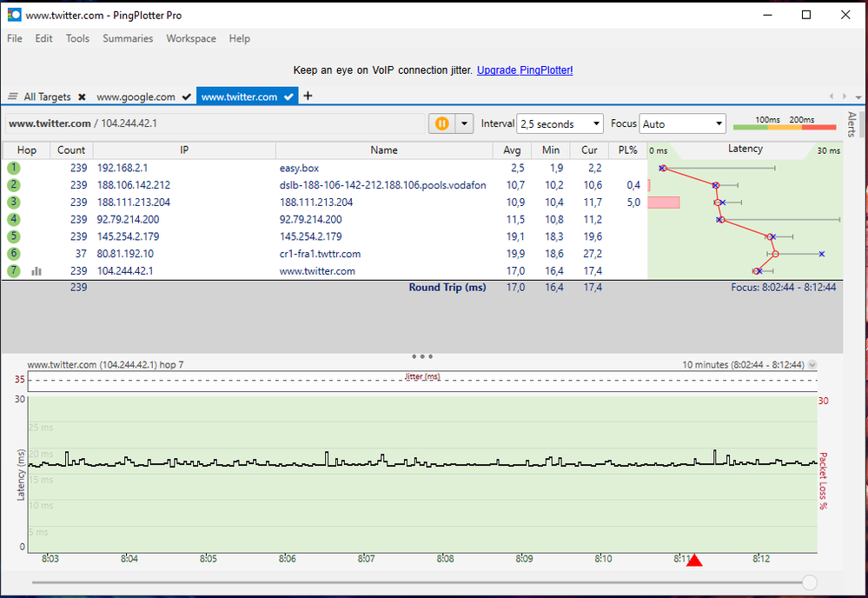The image size is (868, 598).
Task: Open the Edit menu
Action: (x=43, y=38)
